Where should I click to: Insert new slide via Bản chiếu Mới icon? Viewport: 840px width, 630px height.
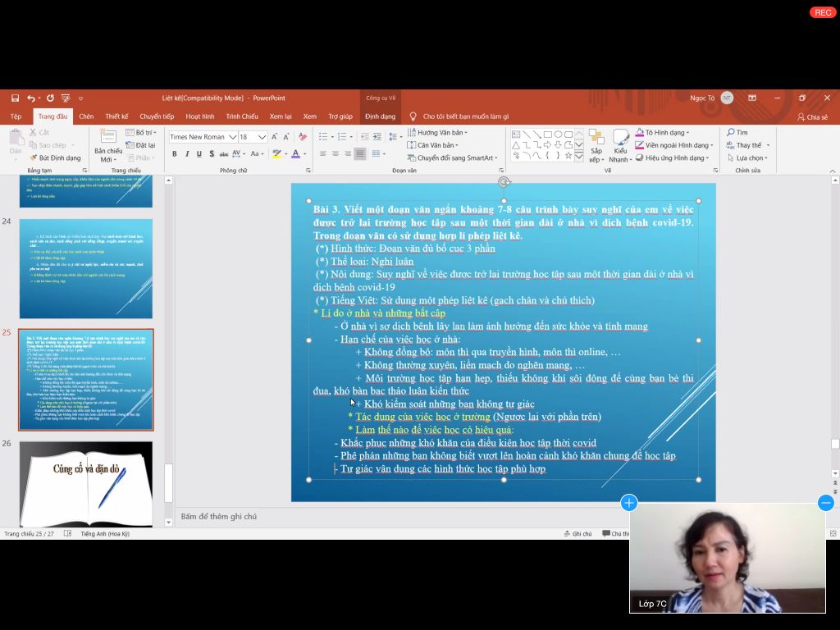[107, 136]
